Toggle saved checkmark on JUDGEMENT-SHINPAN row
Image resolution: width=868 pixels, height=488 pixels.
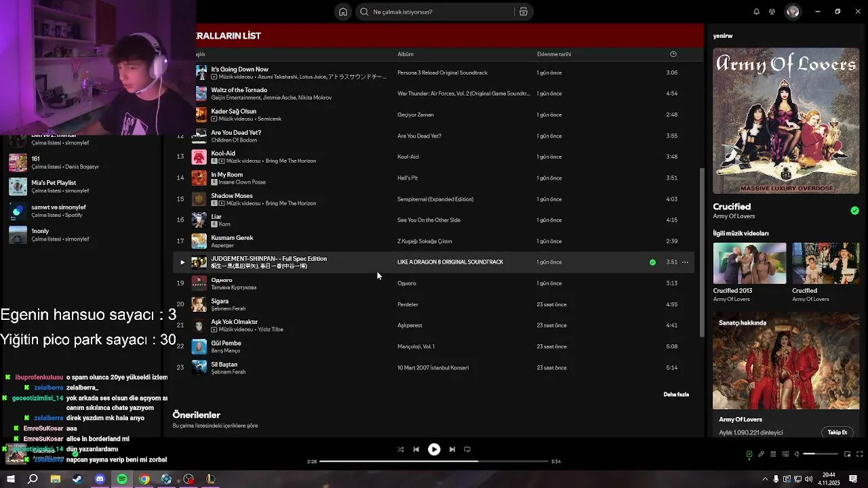coord(652,262)
